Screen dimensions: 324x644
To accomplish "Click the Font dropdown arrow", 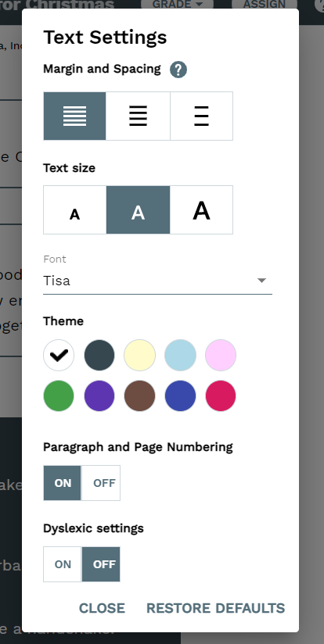I will pos(261,281).
